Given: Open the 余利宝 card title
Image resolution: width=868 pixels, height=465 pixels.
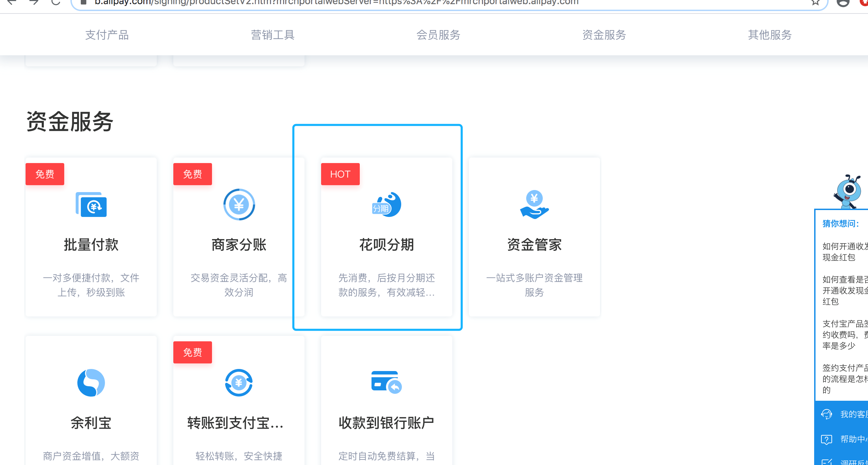Looking at the screenshot, I should [91, 423].
